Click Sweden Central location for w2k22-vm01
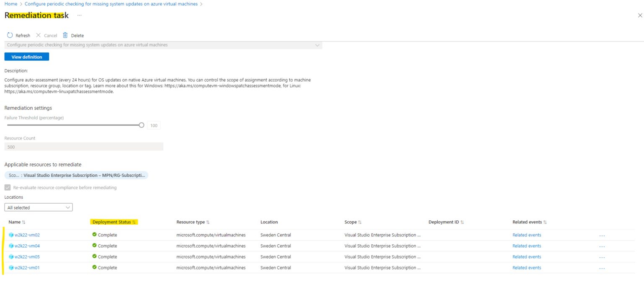Viewport: 644px width, 290px height. 275,268
